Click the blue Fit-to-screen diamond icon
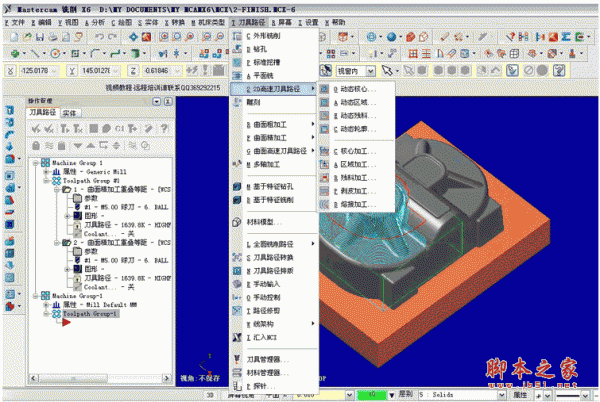600x402 pixels. click(133, 37)
